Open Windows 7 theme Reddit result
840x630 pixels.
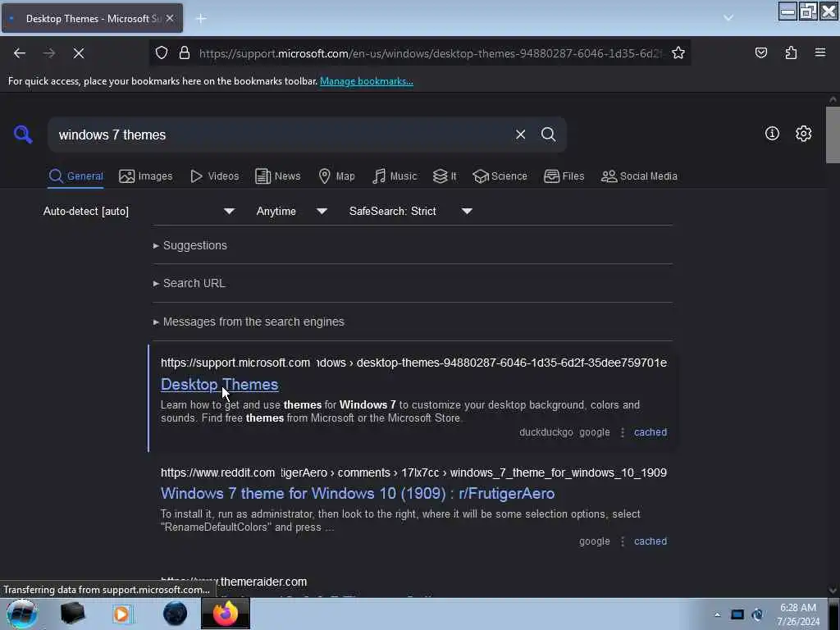tap(358, 493)
